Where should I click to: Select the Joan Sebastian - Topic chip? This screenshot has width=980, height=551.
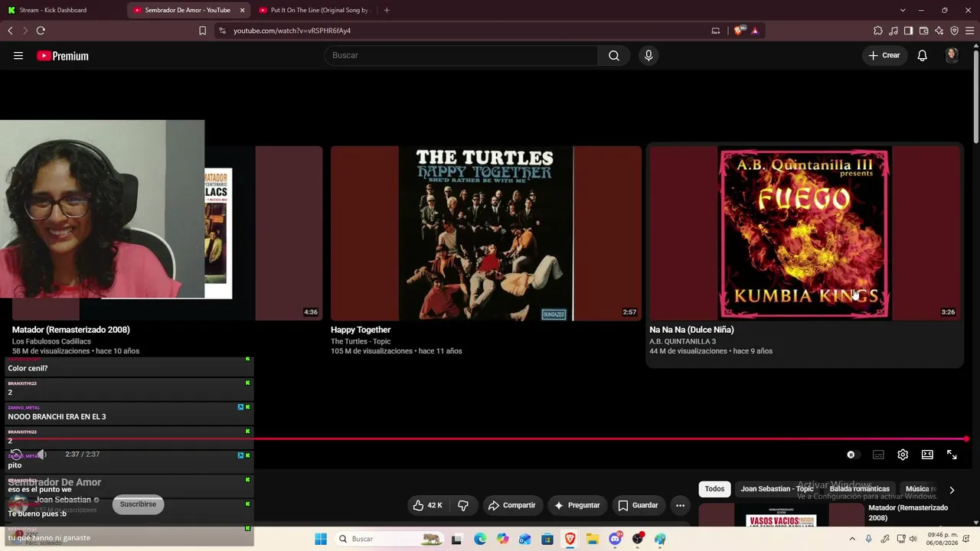pyautogui.click(x=776, y=489)
